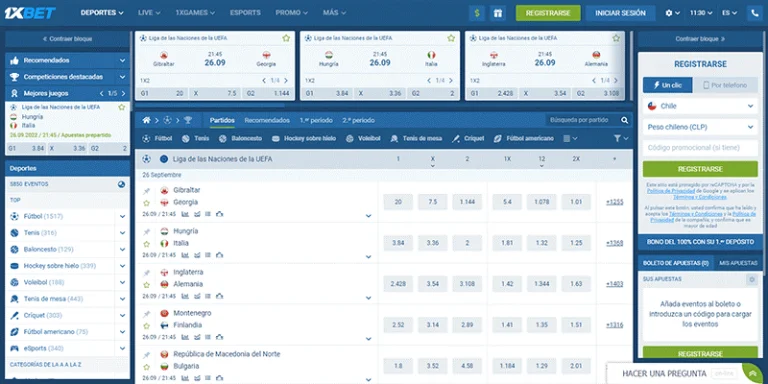Viewport: 768px width, 384px height.
Task: Open the Chile country dropdown
Action: [700, 106]
